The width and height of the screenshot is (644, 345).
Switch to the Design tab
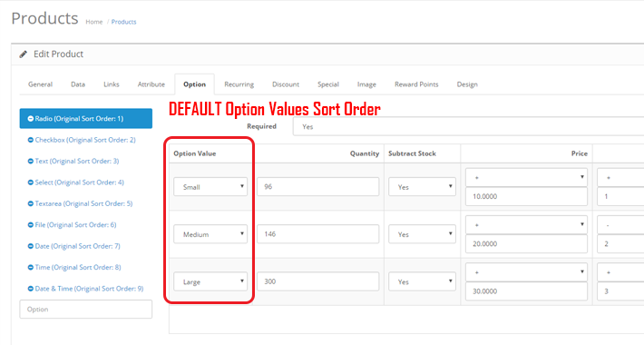(x=467, y=84)
